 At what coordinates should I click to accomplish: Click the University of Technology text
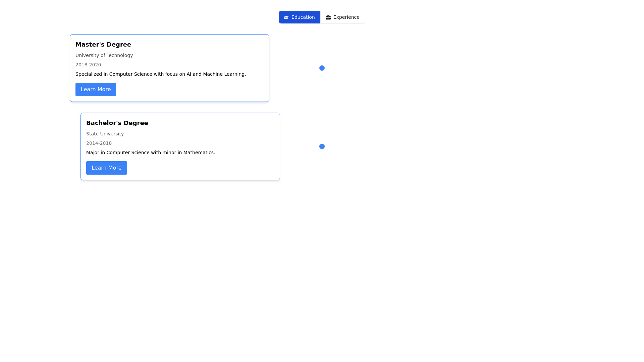(x=104, y=55)
